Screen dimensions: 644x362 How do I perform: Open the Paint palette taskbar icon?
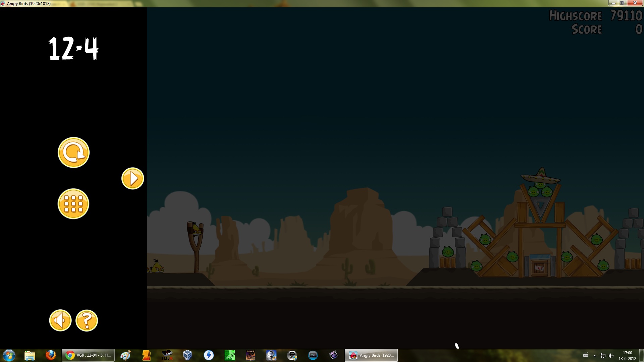(x=125, y=355)
